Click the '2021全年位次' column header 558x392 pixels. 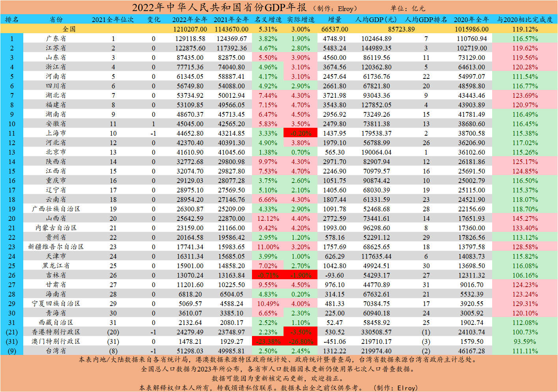point(113,19)
